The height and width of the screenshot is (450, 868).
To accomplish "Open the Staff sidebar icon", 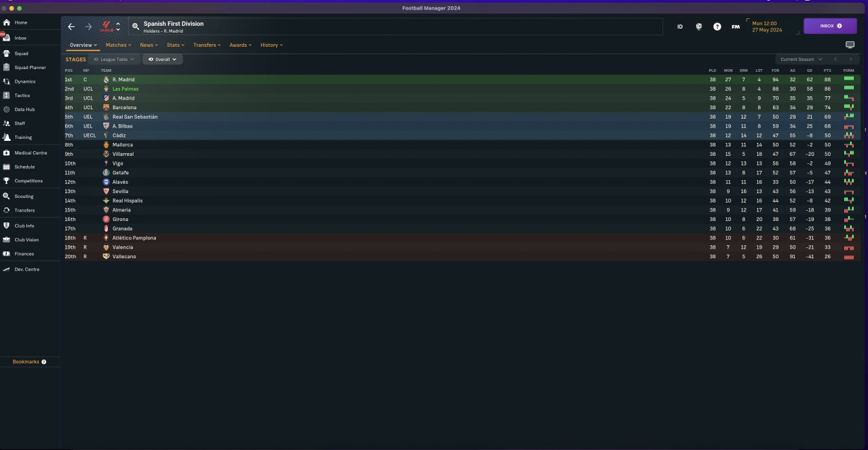I will pos(6,123).
